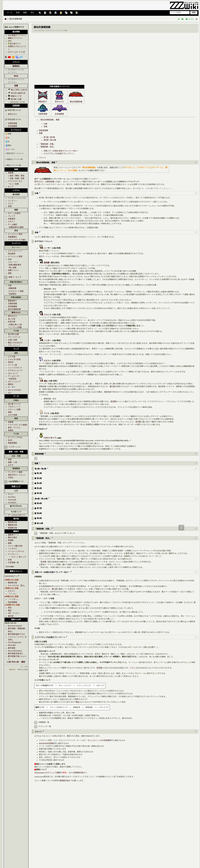
Task: Jump to コメント in contents
Action: tap(42, 157)
